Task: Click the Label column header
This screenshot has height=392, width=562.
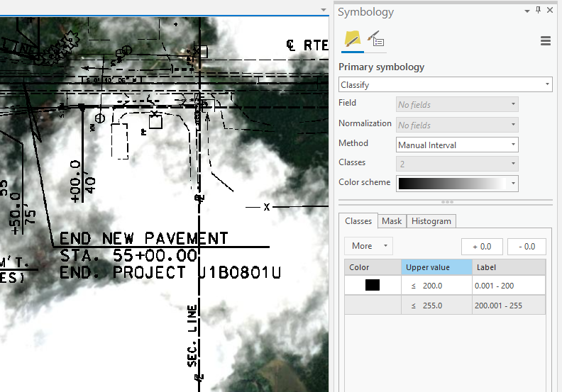Action: 509,267
